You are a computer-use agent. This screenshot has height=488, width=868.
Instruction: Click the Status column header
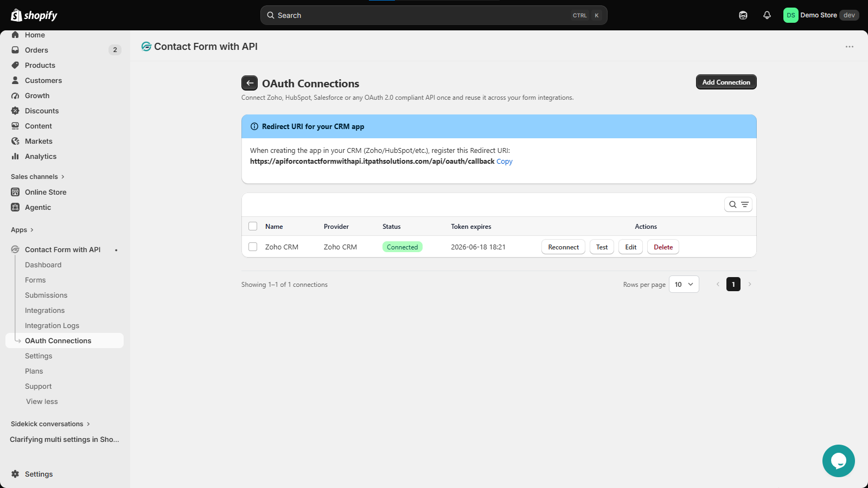pos(392,227)
